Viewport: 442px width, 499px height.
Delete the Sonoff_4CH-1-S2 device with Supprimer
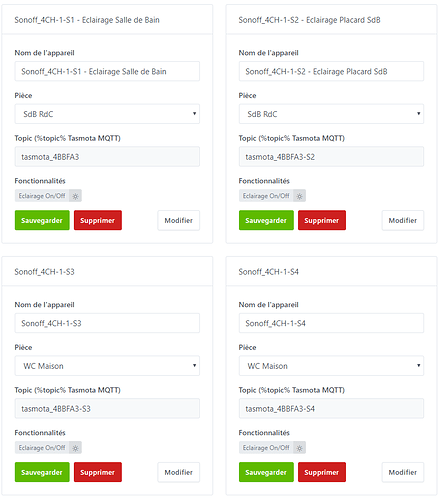point(322,220)
